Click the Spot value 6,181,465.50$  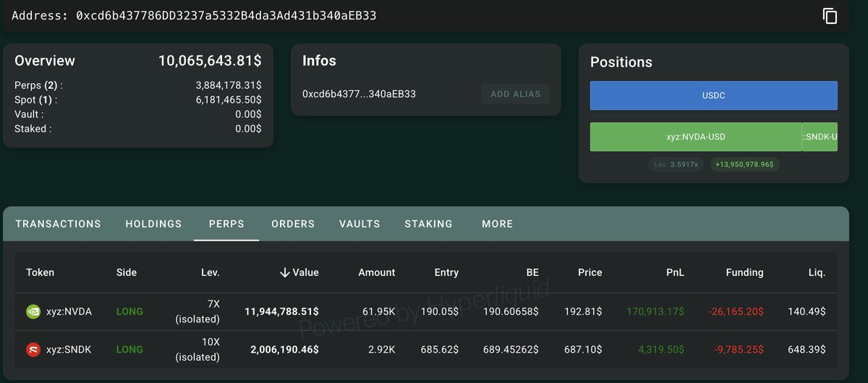tap(229, 100)
